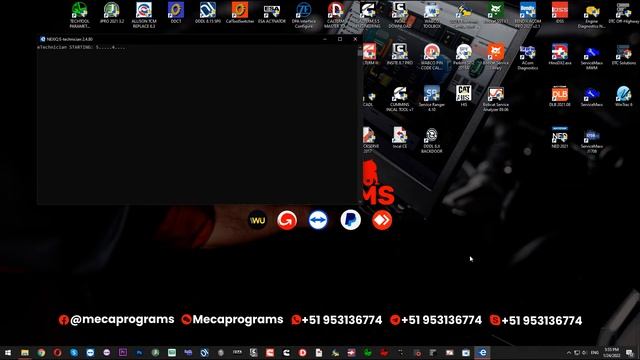Open Google Chrome from the taskbar
Image resolution: width=640 pixels, height=360 pixels.
click(41, 353)
